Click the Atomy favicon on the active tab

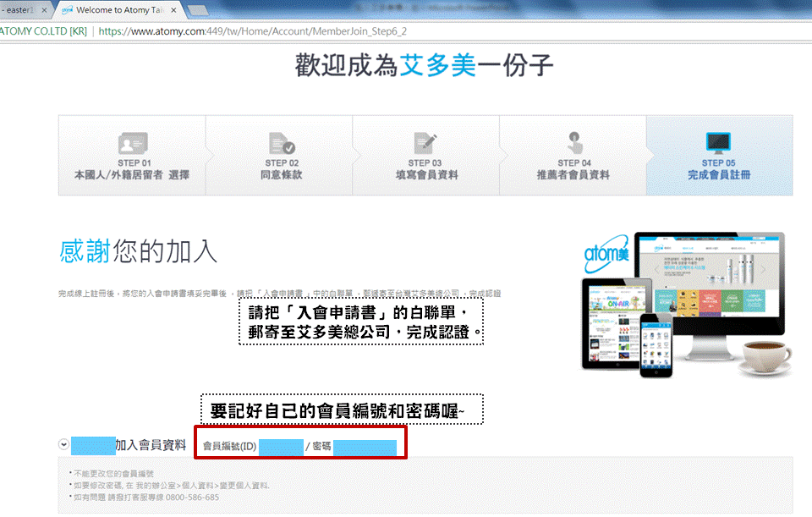[x=68, y=10]
